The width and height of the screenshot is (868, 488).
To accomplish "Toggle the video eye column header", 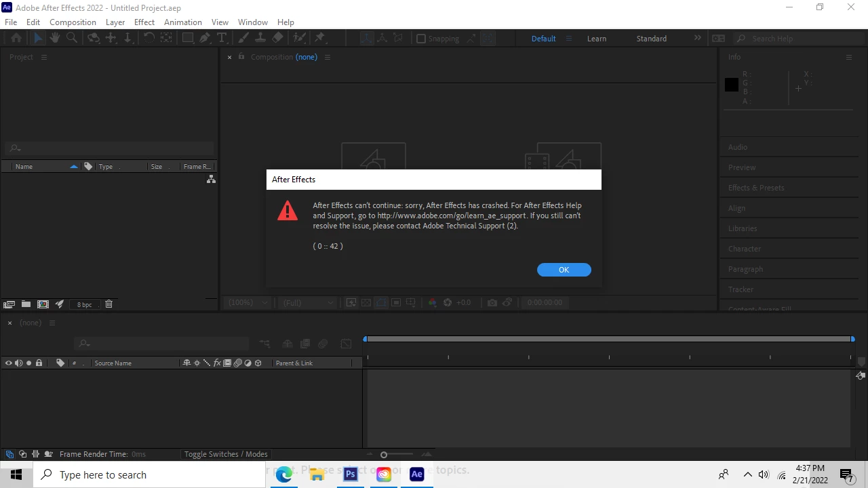I will coord(9,363).
